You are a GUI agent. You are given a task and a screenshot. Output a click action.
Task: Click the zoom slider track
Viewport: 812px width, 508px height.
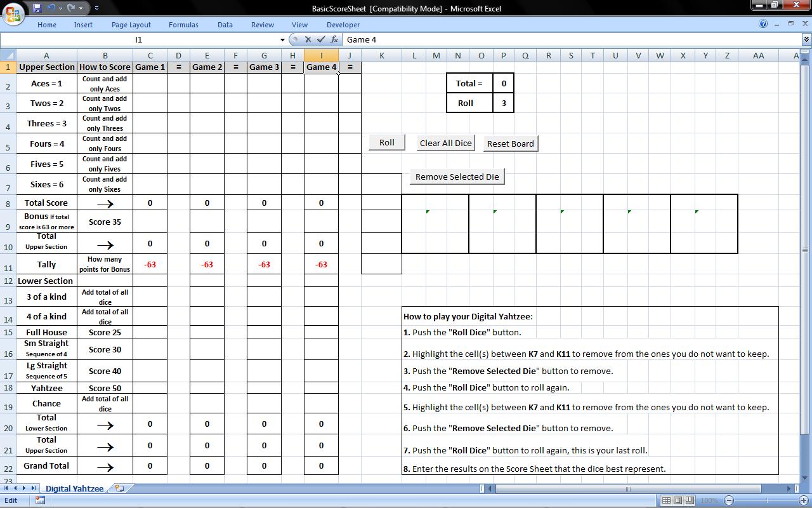[766, 500]
